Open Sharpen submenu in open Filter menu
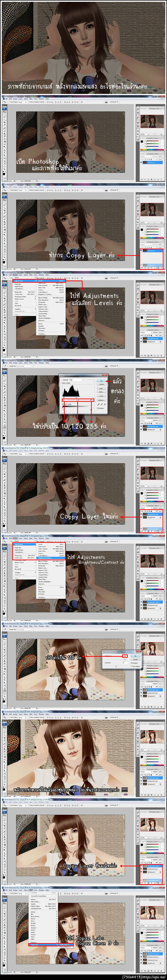 43,928
